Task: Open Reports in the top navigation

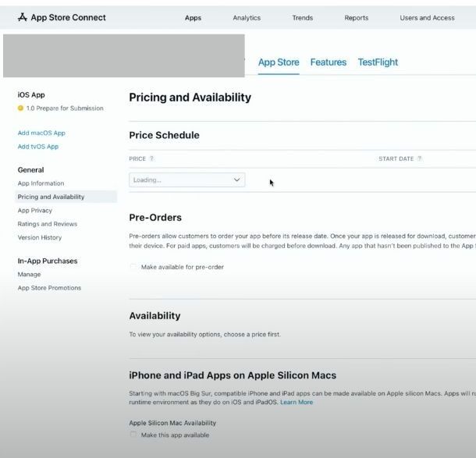Action: (x=356, y=18)
